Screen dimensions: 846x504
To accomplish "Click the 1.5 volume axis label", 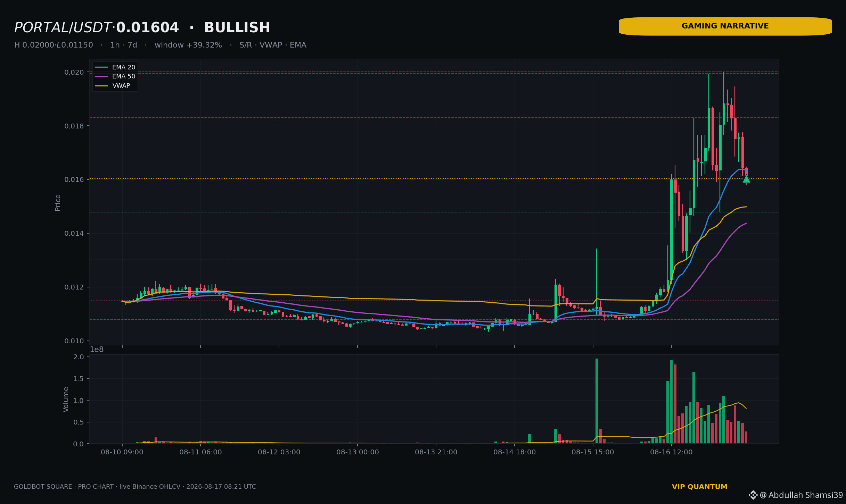I will coord(79,379).
